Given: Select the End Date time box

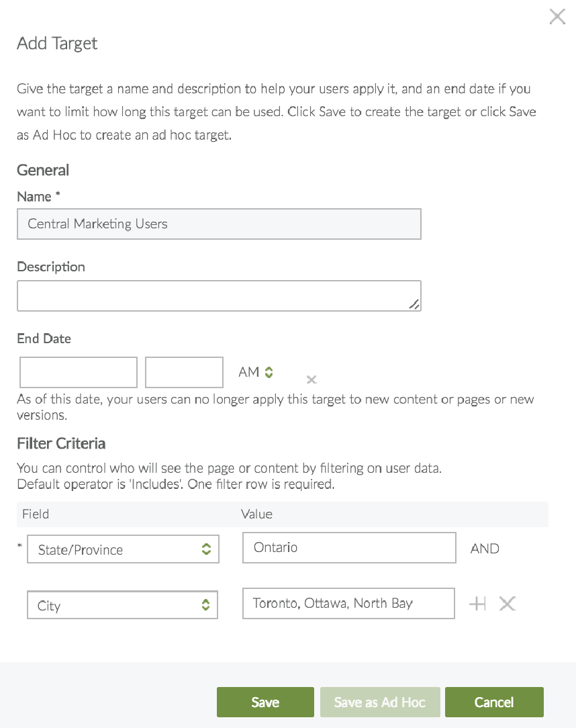Looking at the screenshot, I should (x=184, y=373).
